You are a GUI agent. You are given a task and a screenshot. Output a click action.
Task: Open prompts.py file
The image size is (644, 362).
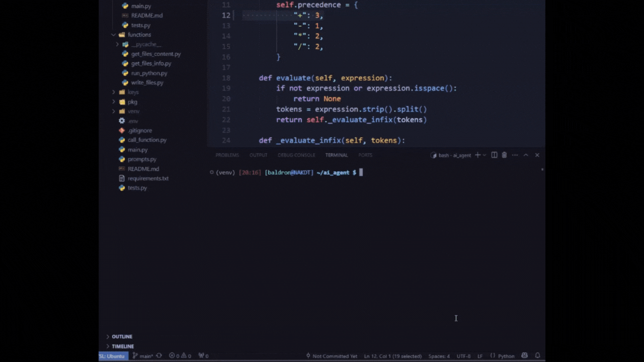[142, 159]
